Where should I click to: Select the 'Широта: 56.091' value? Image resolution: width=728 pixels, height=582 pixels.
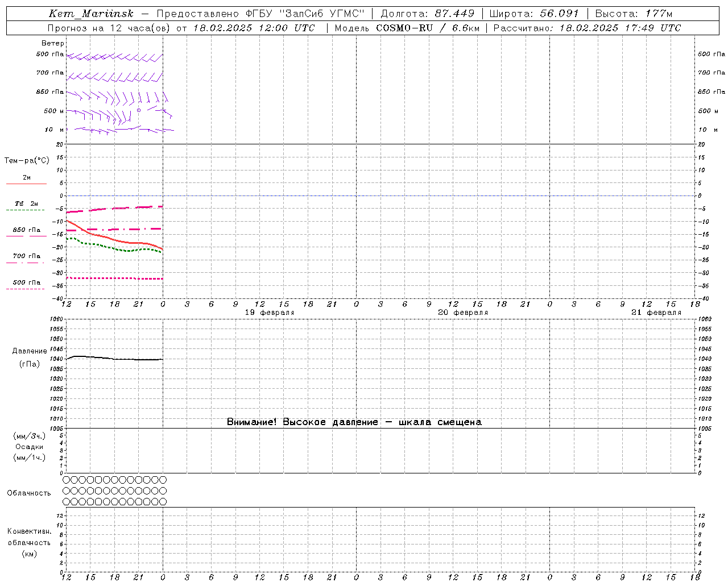(x=534, y=14)
